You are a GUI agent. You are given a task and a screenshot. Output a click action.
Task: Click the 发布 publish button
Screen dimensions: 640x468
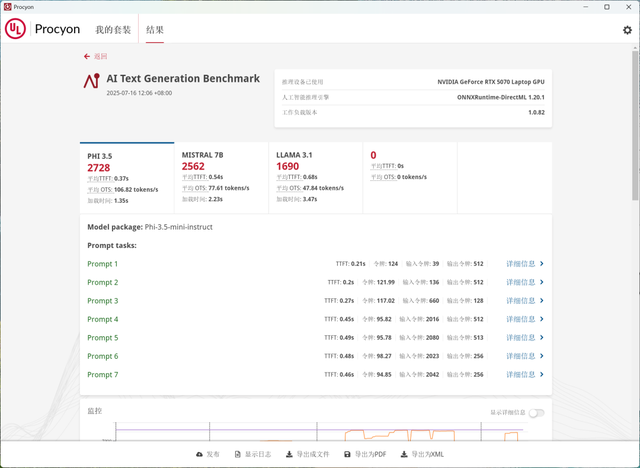(208, 454)
